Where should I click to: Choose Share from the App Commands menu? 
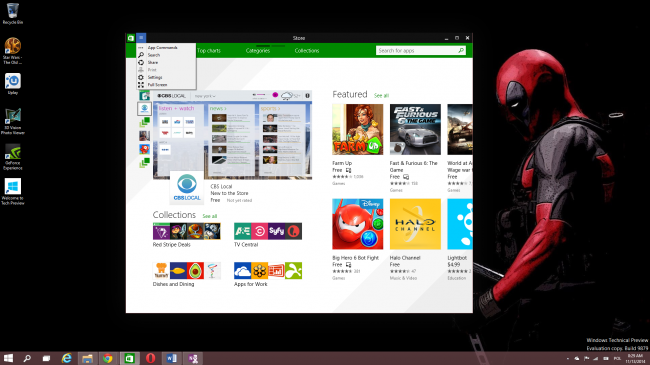pyautogui.click(x=153, y=63)
